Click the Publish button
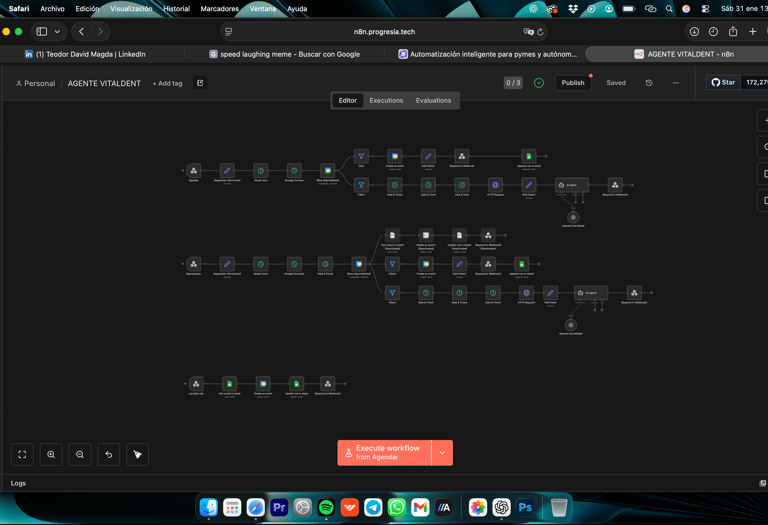Viewport: 768px width, 525px height. tap(573, 83)
